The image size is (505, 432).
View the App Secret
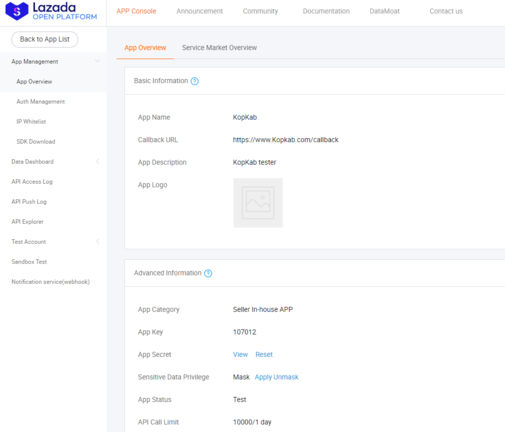coord(240,354)
